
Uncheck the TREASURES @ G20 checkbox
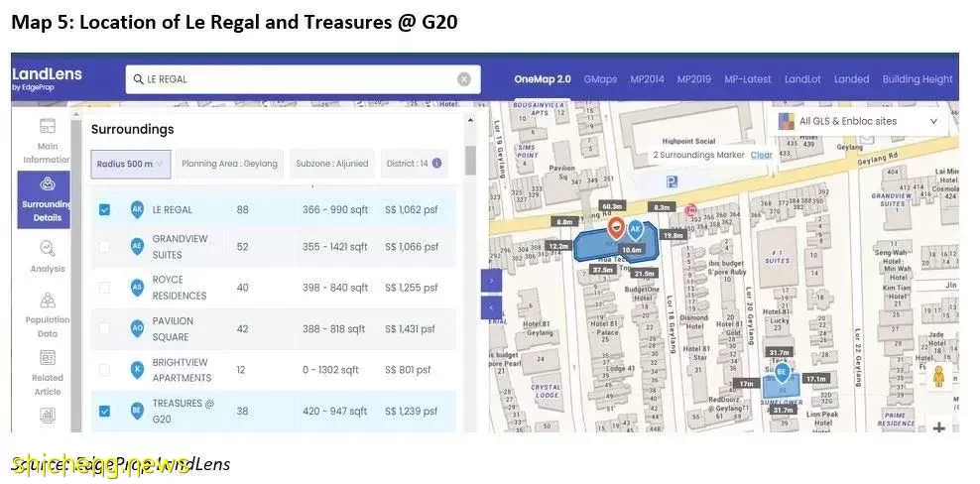[104, 411]
